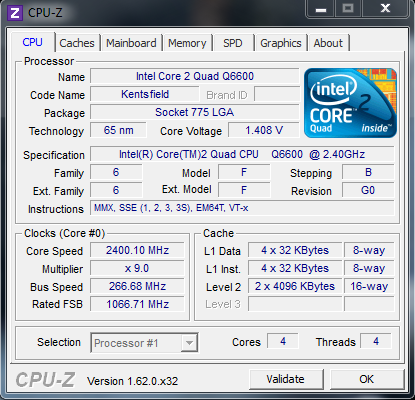Show the About tab

click(328, 43)
